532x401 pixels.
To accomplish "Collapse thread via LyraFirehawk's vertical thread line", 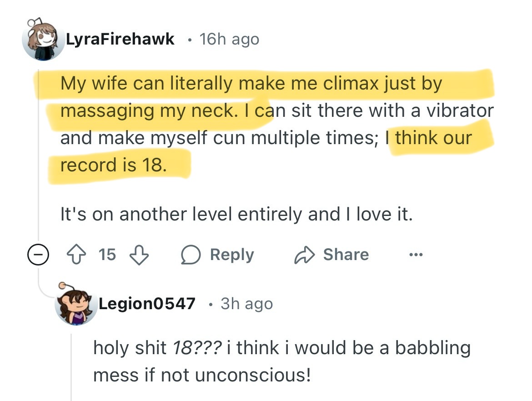I will click(38, 153).
